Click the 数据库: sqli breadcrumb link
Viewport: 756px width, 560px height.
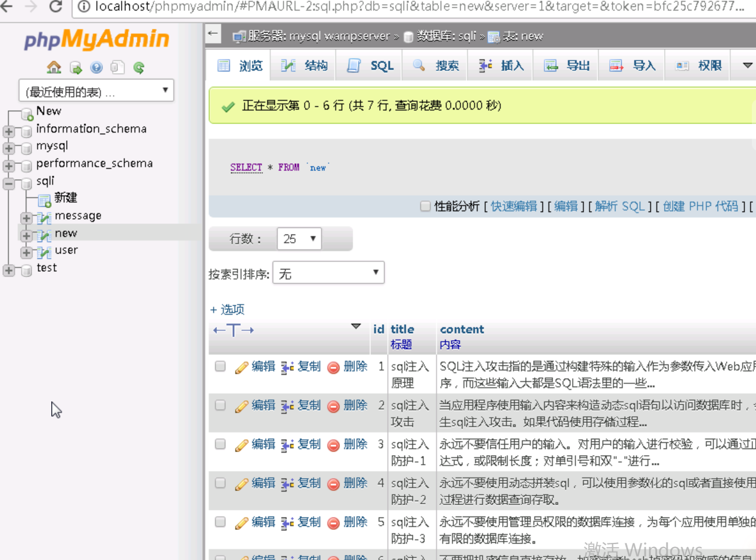(446, 36)
